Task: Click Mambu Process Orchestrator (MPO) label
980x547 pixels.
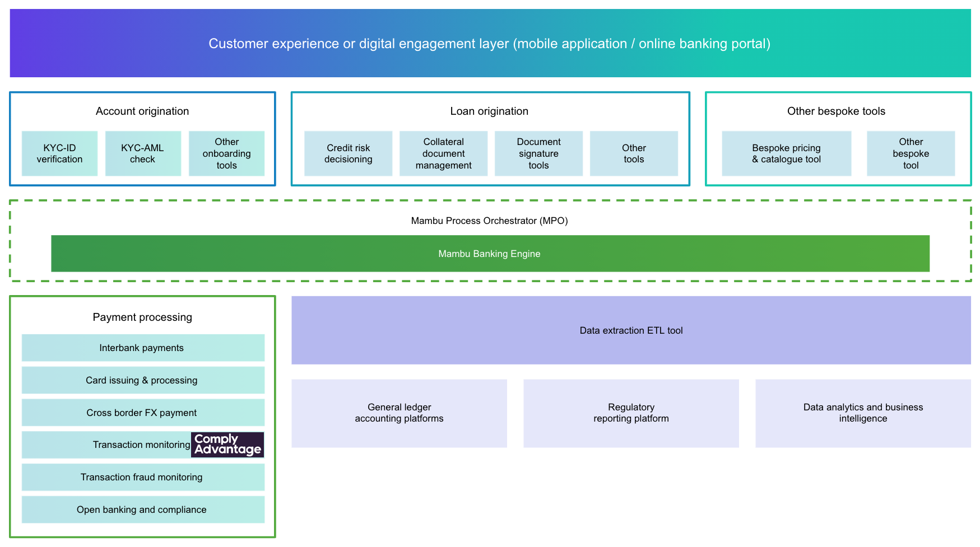Action: click(489, 221)
